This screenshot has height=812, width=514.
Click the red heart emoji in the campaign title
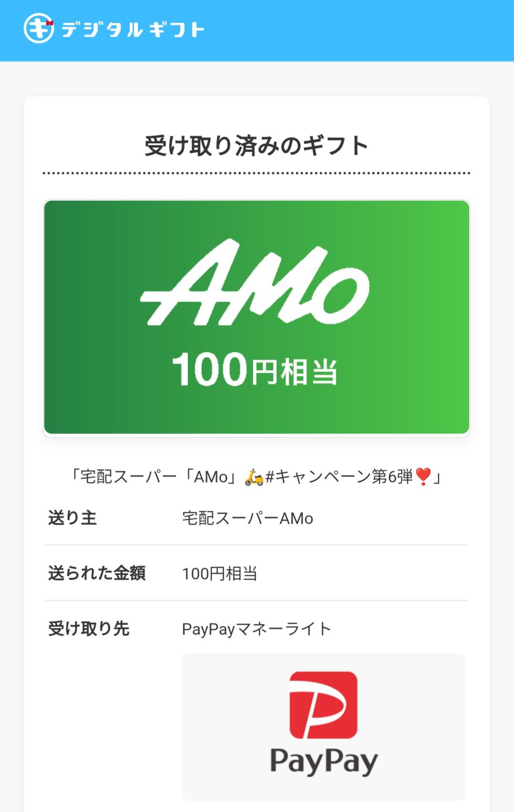[423, 476]
